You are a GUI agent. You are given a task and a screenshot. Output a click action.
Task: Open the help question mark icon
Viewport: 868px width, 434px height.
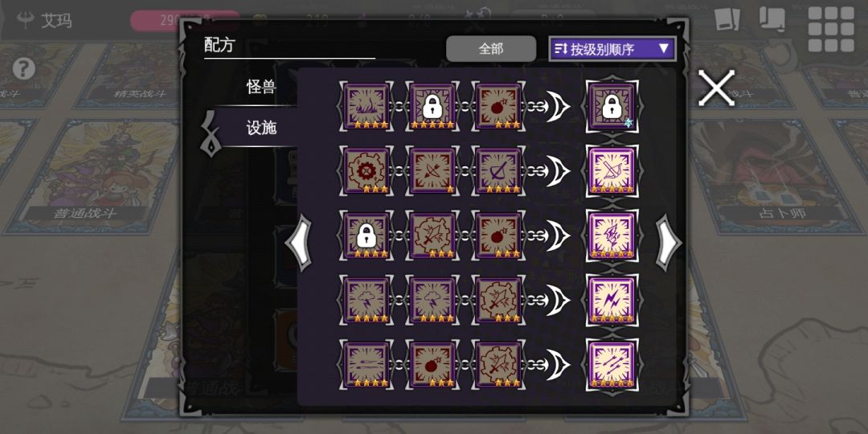click(x=24, y=68)
